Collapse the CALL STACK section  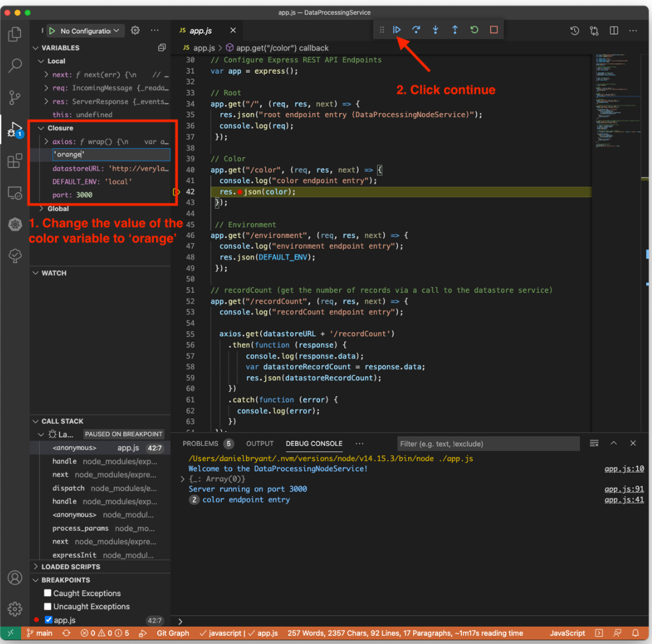[36, 421]
